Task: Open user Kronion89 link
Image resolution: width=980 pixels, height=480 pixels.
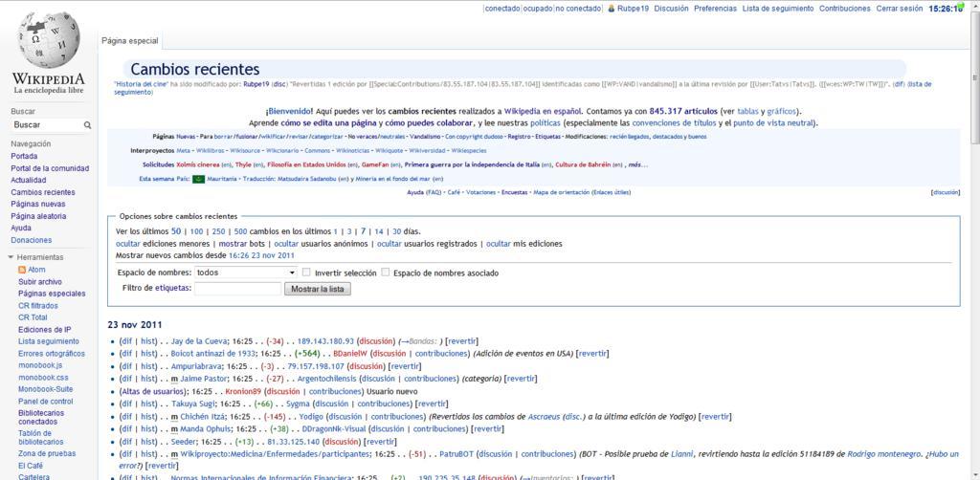Action: [x=242, y=391]
